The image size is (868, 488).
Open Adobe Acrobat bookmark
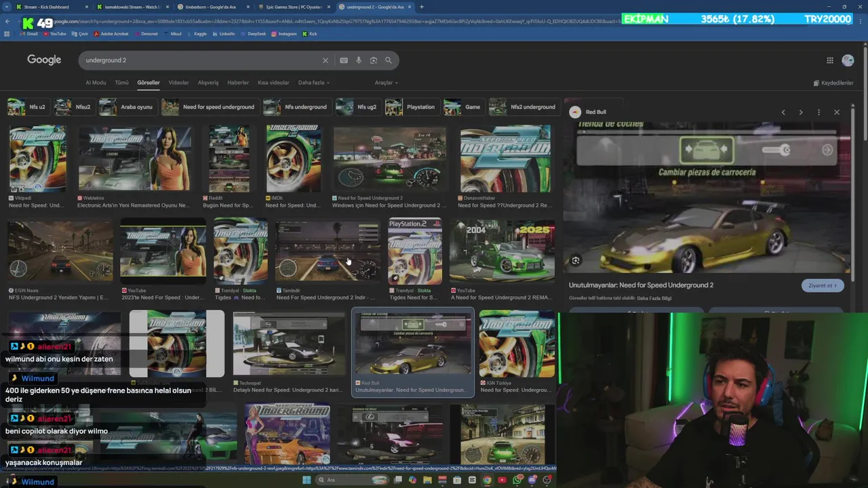click(111, 33)
